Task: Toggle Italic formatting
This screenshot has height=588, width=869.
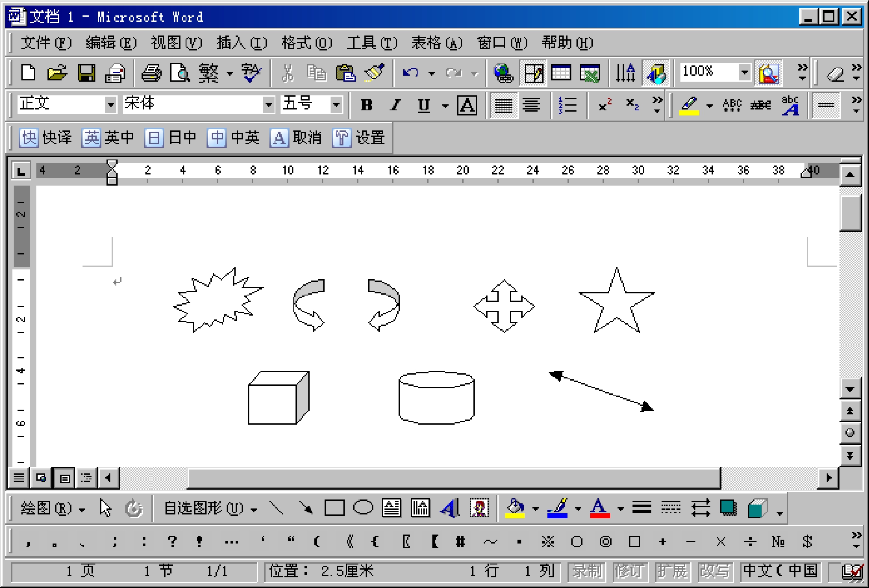Action: point(396,105)
